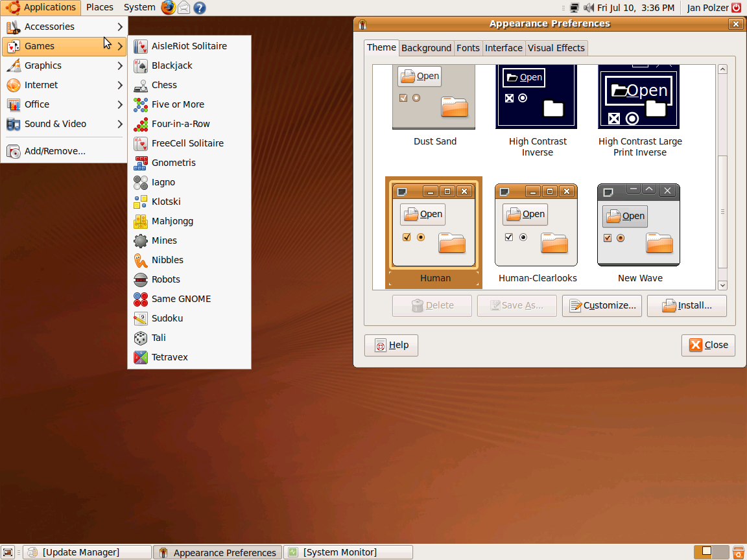Screen dimensions: 747x560
Task: Launch AisleRiot Solitaire from Games menu
Action: 189,46
